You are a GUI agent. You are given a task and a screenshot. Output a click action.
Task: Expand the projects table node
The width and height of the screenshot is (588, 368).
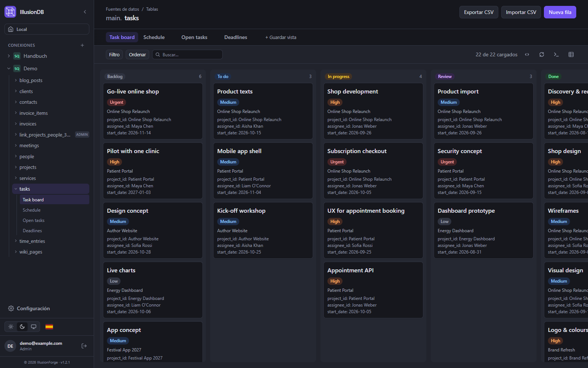tap(16, 167)
